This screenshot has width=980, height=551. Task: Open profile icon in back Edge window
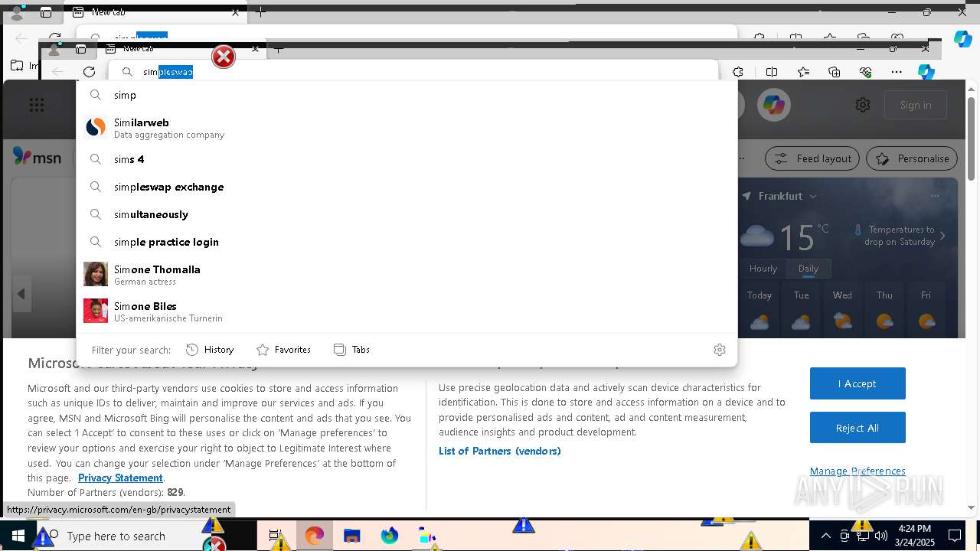click(16, 12)
